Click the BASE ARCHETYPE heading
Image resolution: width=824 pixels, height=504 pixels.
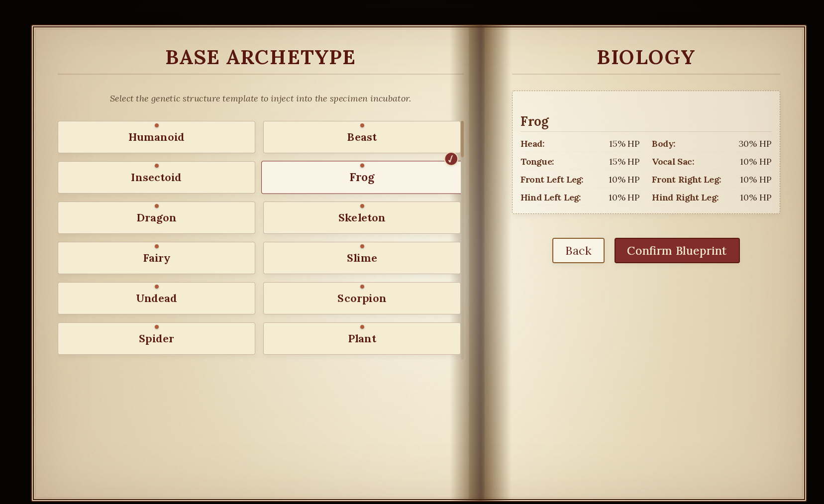point(260,57)
